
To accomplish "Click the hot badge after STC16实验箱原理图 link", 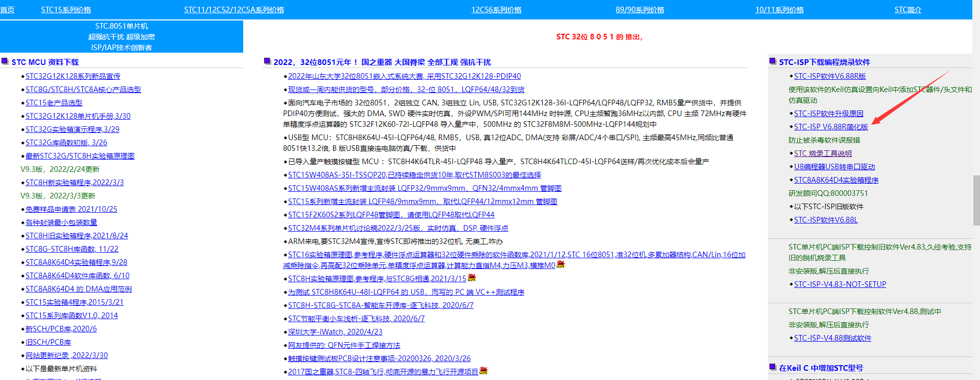I will coord(561,264).
